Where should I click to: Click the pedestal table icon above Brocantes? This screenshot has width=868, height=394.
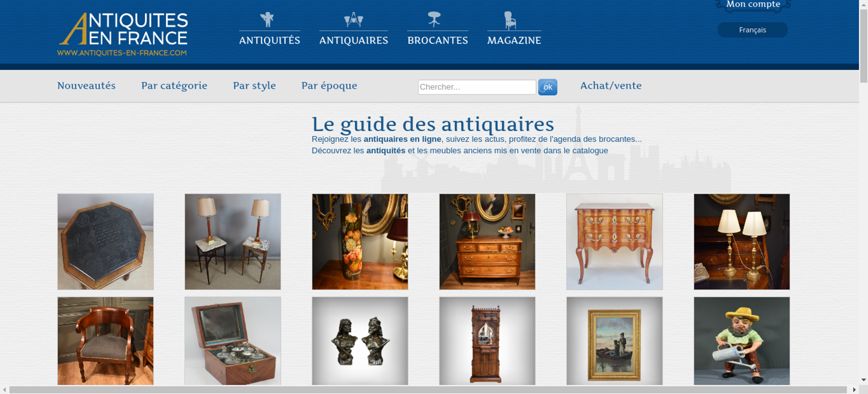(434, 19)
